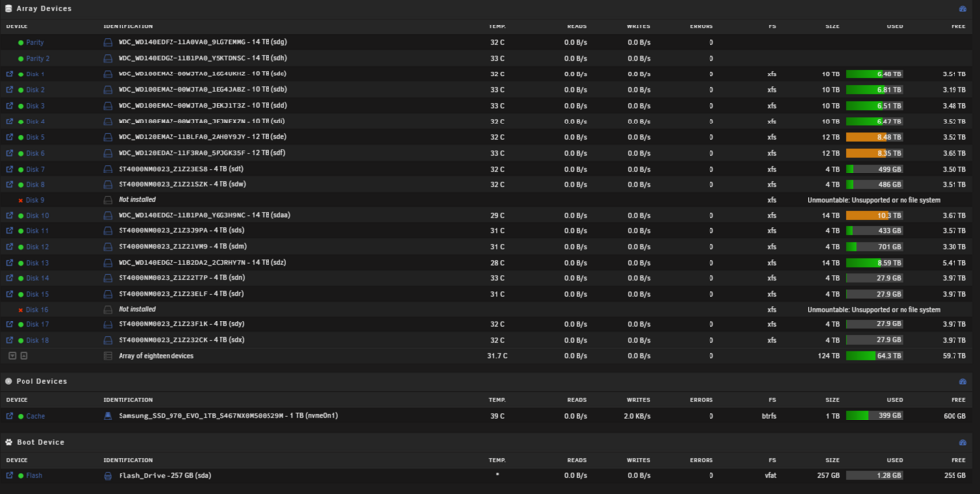Click Disk 5 orange usage bar 8.48 TB

pos(874,137)
